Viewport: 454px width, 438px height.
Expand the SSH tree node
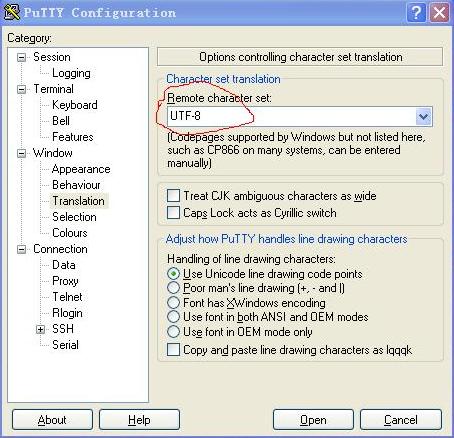(x=40, y=329)
